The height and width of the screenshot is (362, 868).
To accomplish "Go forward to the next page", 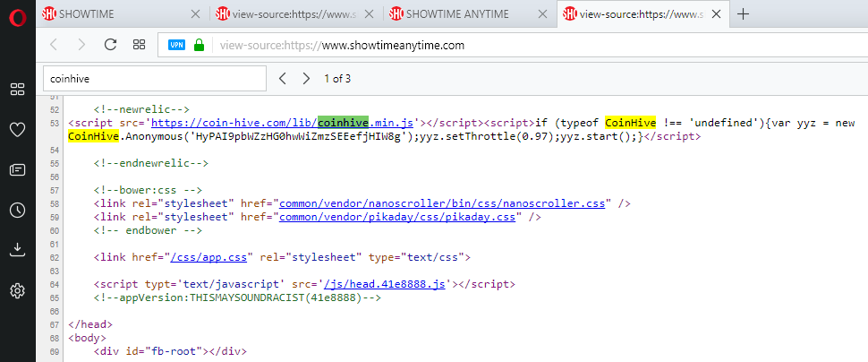I will (x=82, y=45).
